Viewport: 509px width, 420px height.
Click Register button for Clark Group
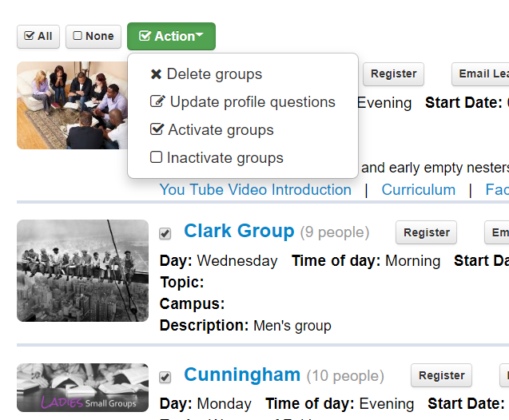[x=426, y=232]
